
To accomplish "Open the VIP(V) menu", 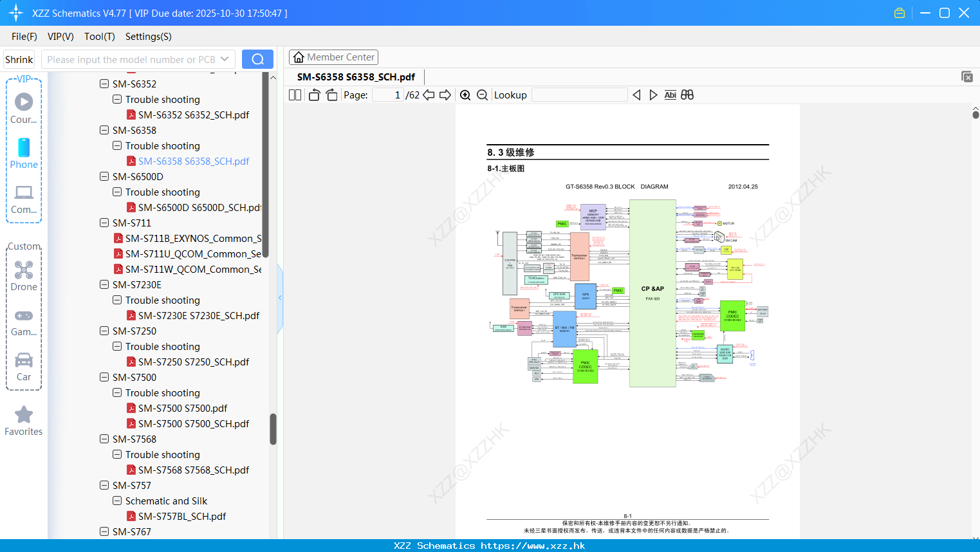I will pos(60,37).
